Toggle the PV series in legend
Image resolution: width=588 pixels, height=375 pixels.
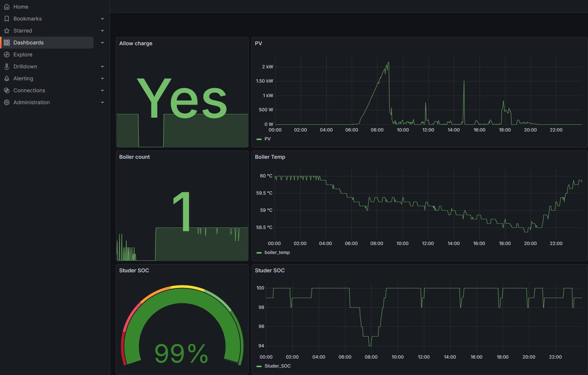(268, 139)
